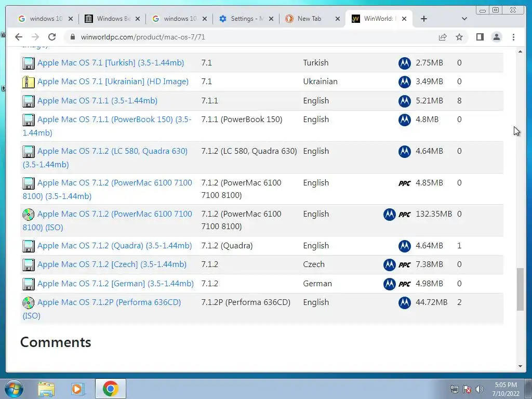Image resolution: width=532 pixels, height=399 pixels.
Task: Share this page via share icon
Action: 443,37
